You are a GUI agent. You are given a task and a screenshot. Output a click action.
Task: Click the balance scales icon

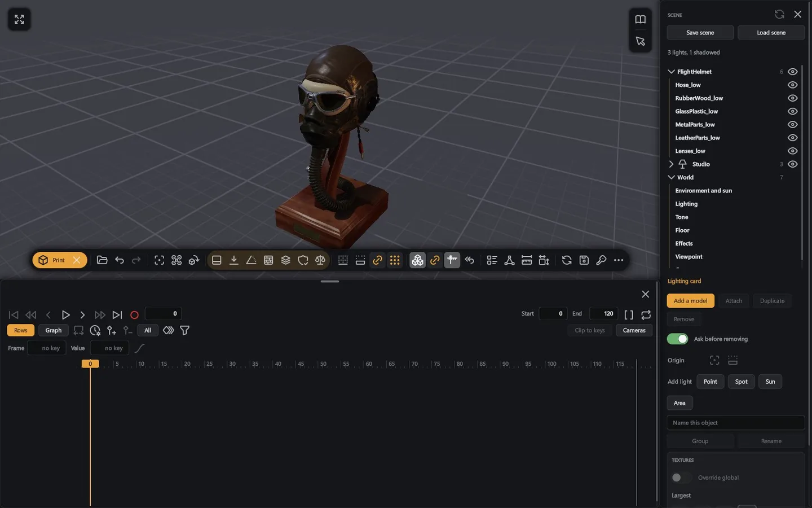320,260
